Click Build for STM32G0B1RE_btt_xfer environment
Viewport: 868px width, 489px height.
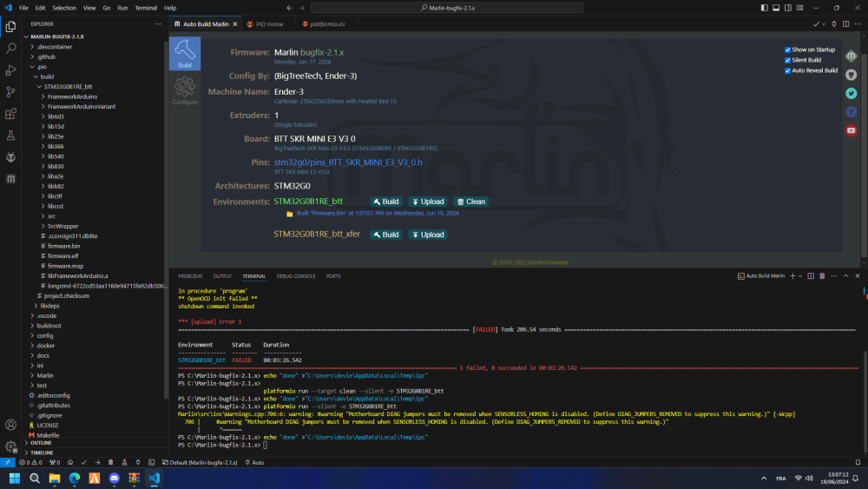[386, 235]
